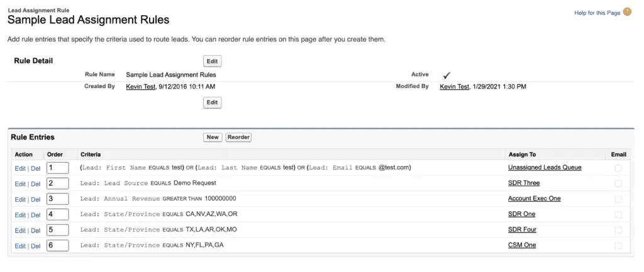
Task: Click the lower Edit button below Created By
Action: pos(213,102)
